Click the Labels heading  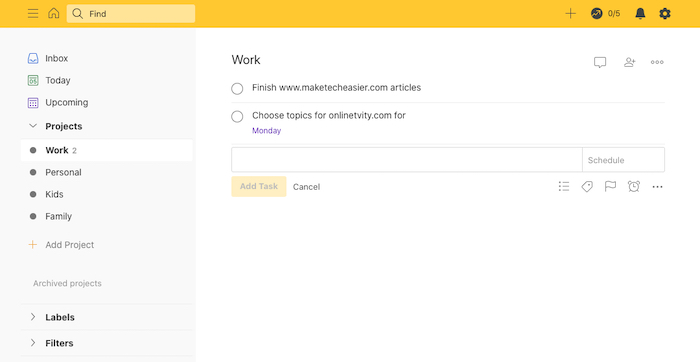[x=60, y=317]
